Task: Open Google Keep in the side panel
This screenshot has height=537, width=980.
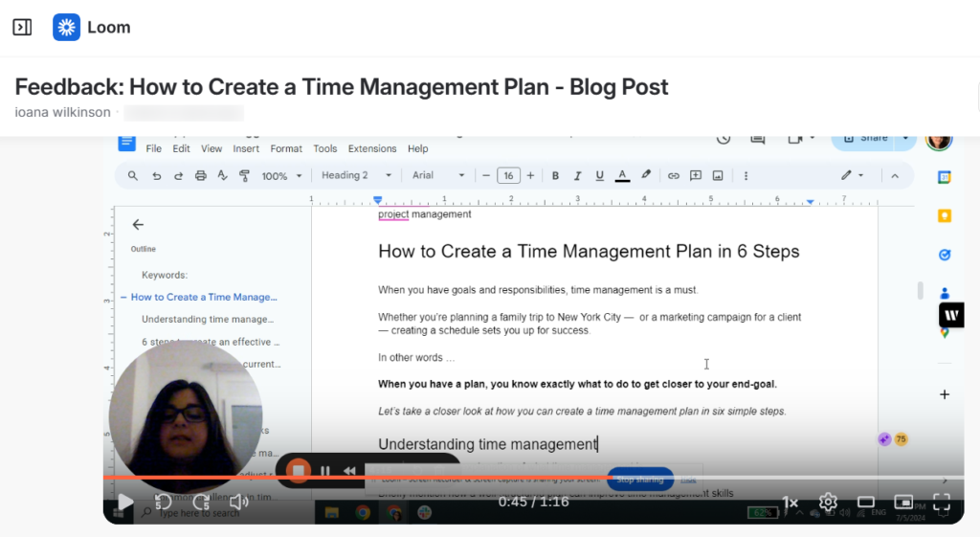Action: pyautogui.click(x=945, y=216)
